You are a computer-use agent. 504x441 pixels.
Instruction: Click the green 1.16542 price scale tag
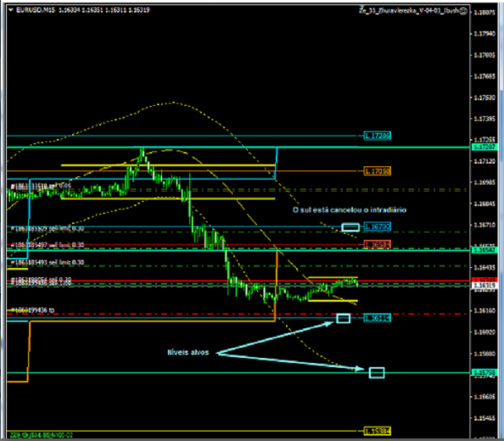tap(484, 249)
